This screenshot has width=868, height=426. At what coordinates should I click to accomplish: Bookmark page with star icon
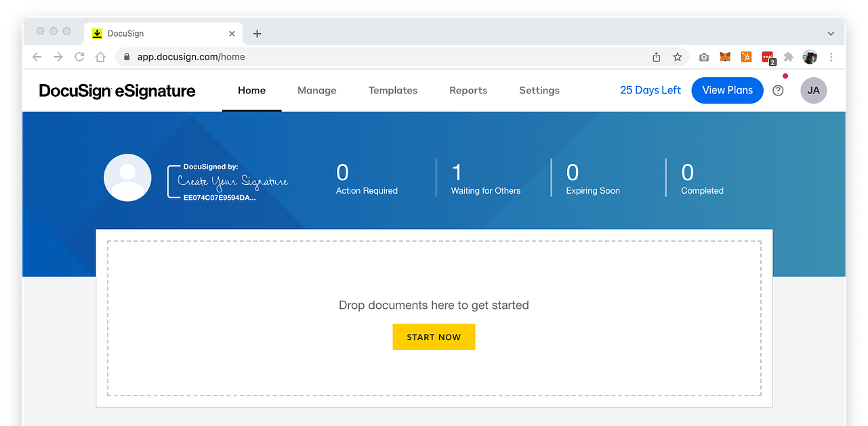pyautogui.click(x=678, y=57)
